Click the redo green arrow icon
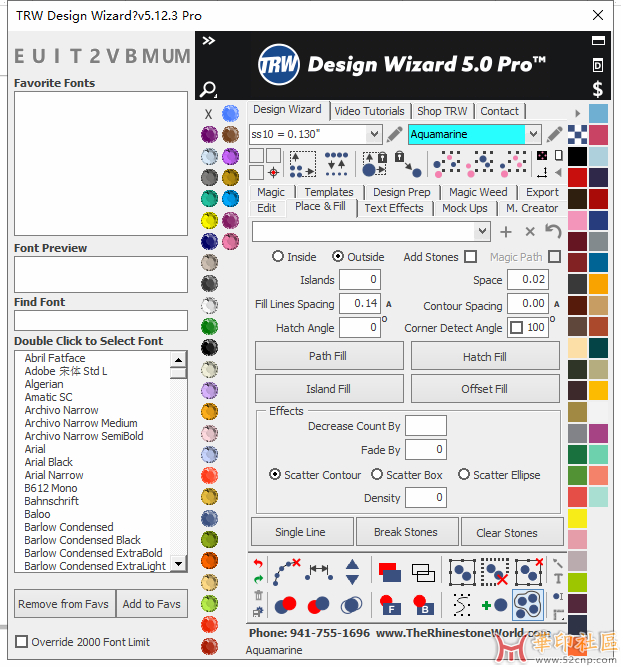Image resolution: width=621 pixels, height=667 pixels. click(258, 579)
